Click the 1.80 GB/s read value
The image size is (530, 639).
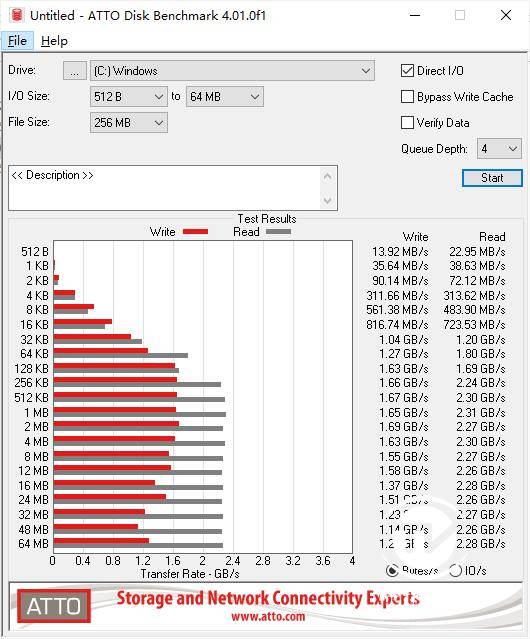481,354
